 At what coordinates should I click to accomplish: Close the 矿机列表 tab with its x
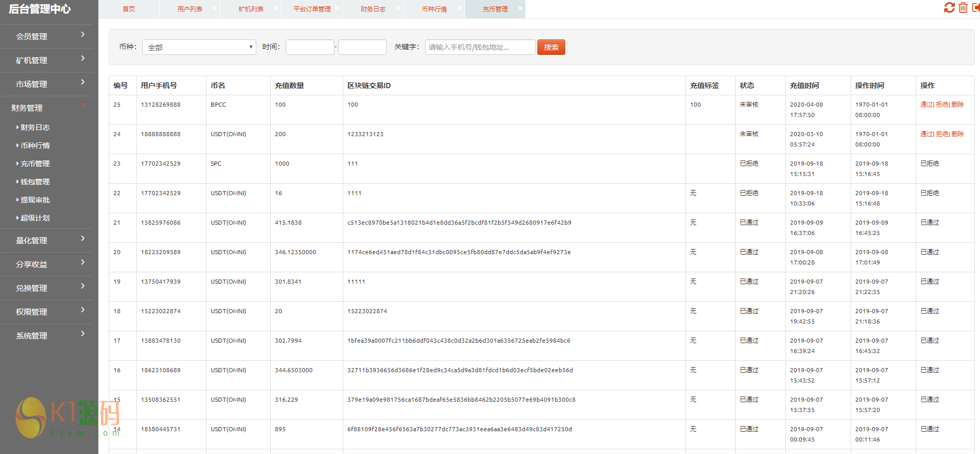pos(276,8)
